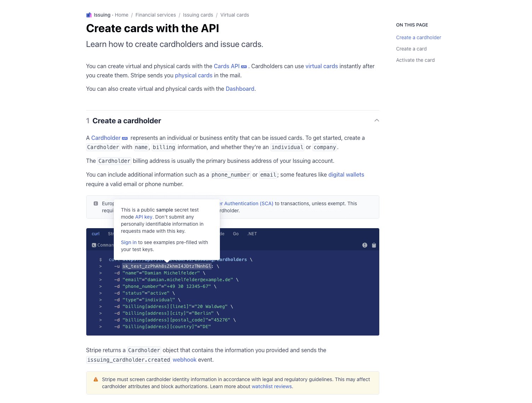This screenshot has height=403, width=532.
Task: Click the alert icon in code block header
Action: point(365,245)
